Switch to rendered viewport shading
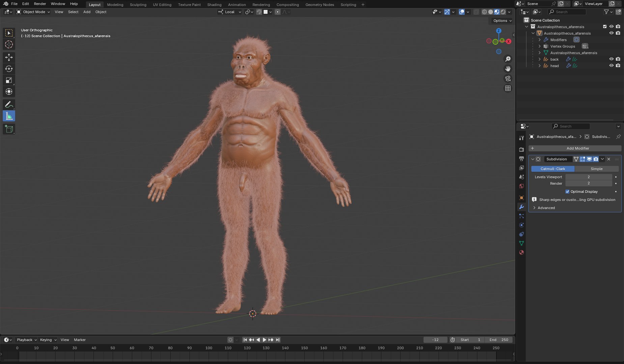Screen dimensions: 624x364 [503, 12]
